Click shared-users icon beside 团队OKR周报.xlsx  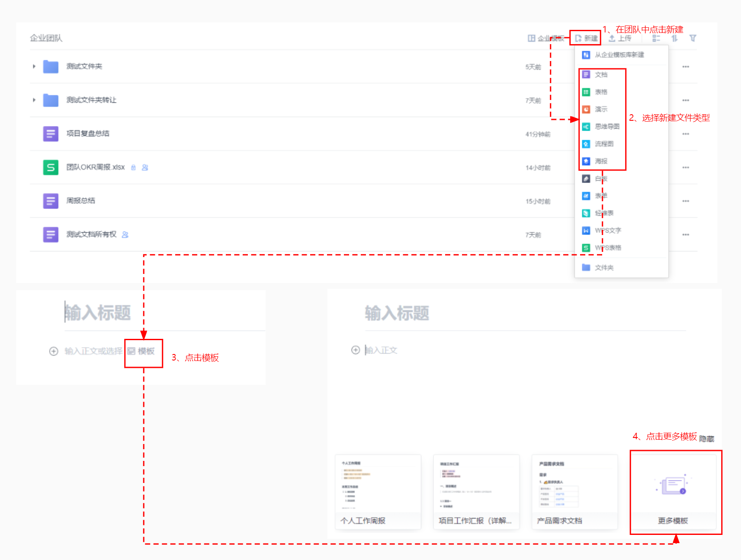point(145,167)
